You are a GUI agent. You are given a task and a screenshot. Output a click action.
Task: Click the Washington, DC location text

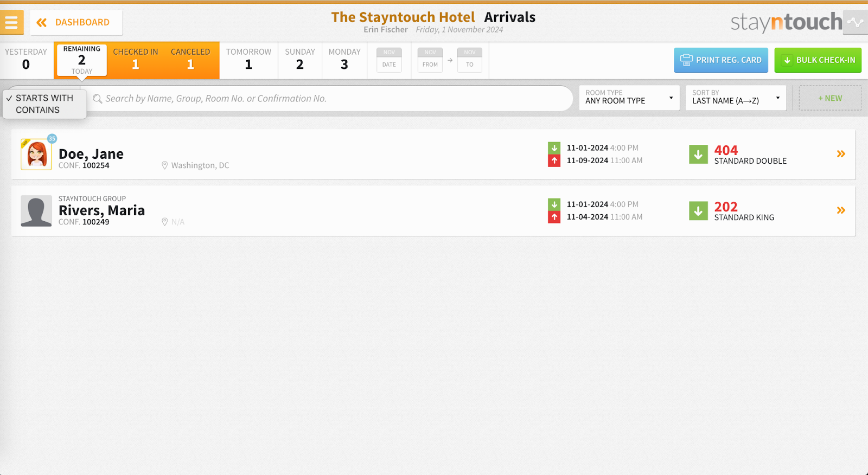pos(200,165)
